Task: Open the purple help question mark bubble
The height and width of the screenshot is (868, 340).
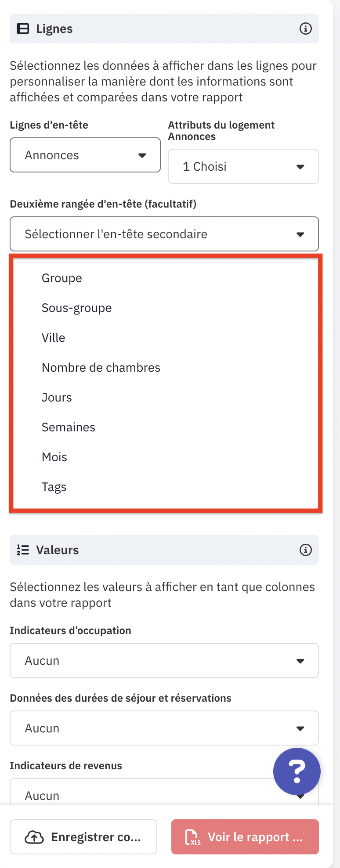Action: click(x=297, y=771)
